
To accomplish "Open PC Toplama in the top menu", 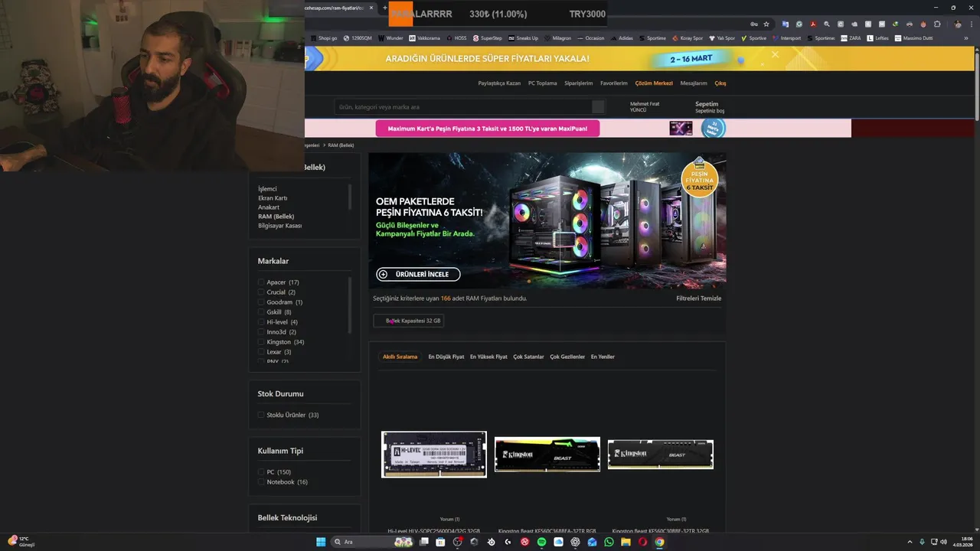I will click(x=543, y=83).
